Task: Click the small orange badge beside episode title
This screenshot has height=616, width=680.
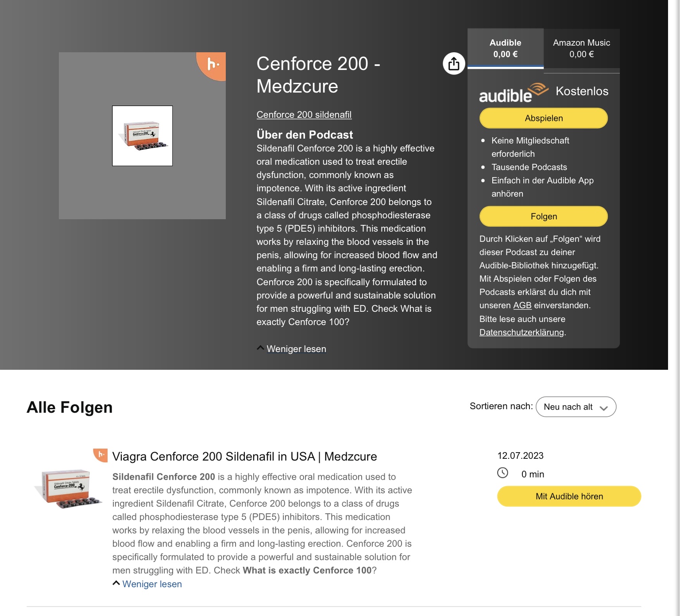Action: click(100, 455)
